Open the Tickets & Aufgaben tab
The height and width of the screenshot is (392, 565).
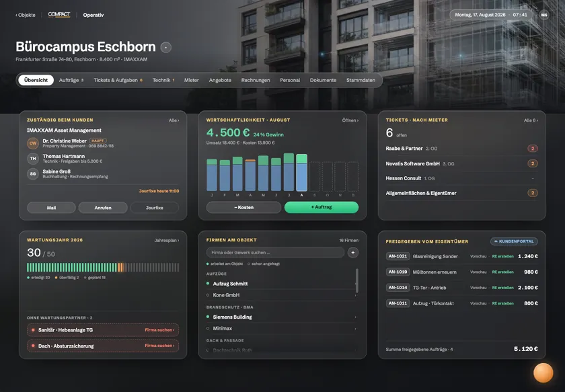(x=118, y=80)
